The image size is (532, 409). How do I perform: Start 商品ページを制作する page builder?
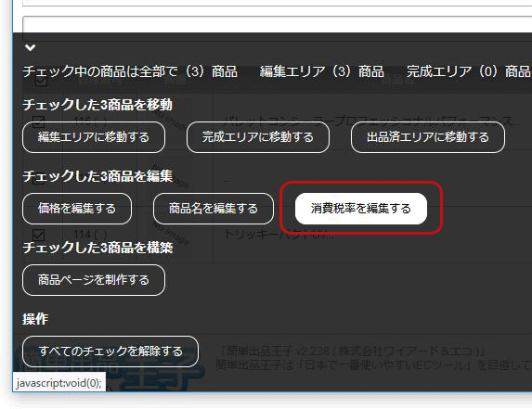[94, 280]
